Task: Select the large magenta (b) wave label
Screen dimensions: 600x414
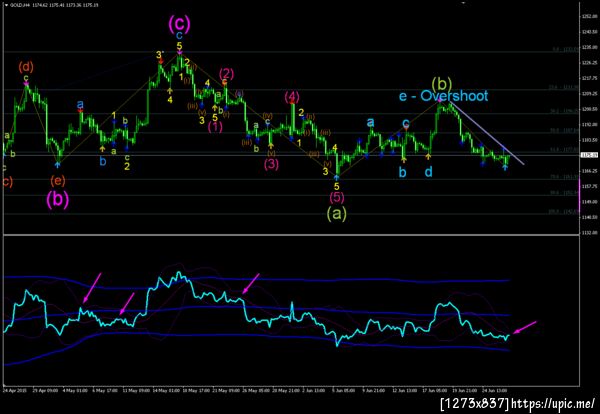Action: pyautogui.click(x=58, y=200)
